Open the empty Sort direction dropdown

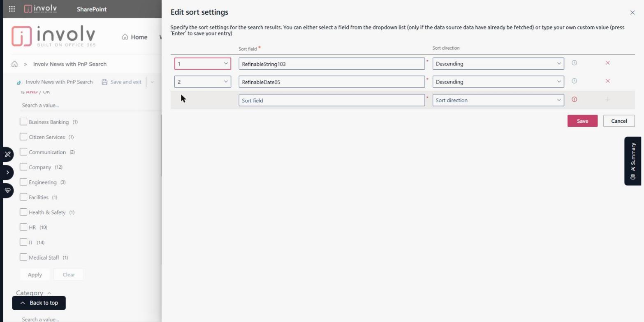click(x=498, y=100)
